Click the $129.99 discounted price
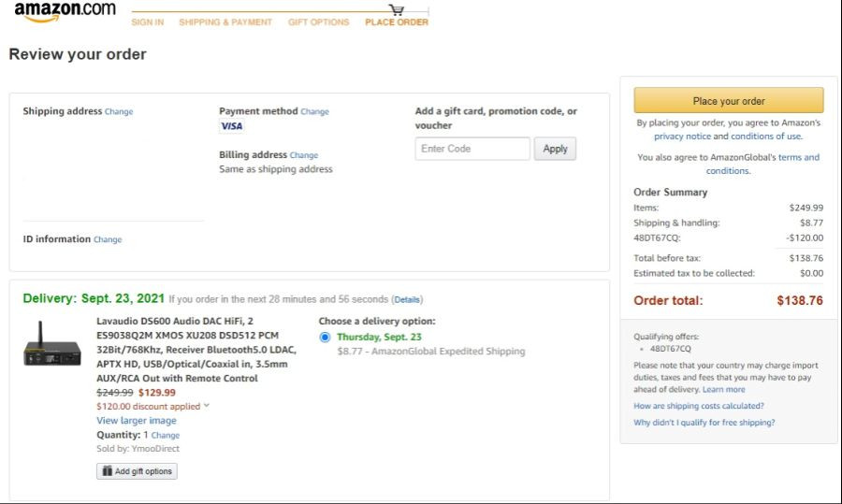The image size is (842, 504). [157, 393]
